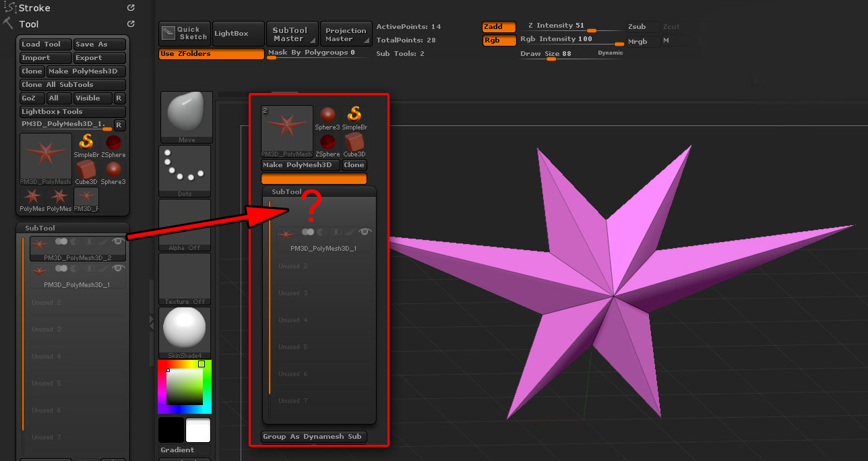Click the Import button
The image size is (868, 461).
point(46,58)
